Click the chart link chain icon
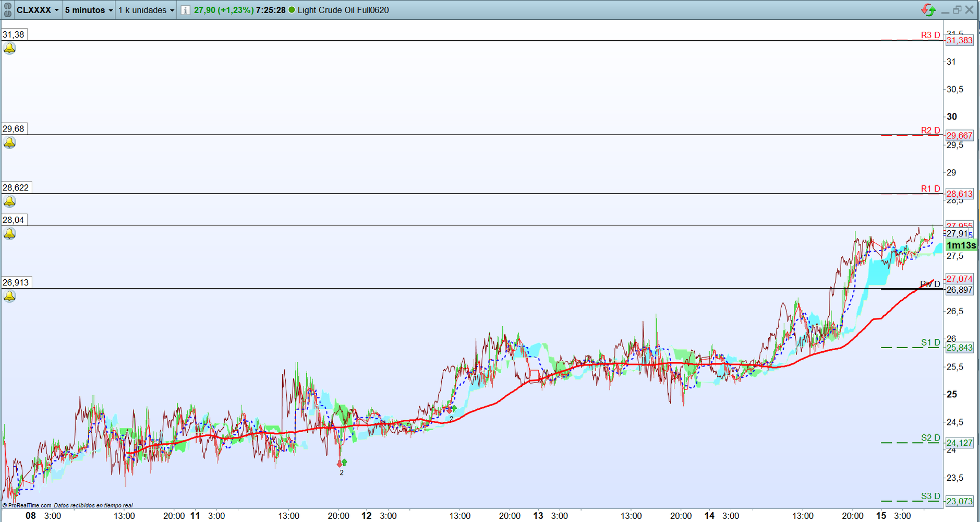980x522 pixels. click(x=7, y=10)
